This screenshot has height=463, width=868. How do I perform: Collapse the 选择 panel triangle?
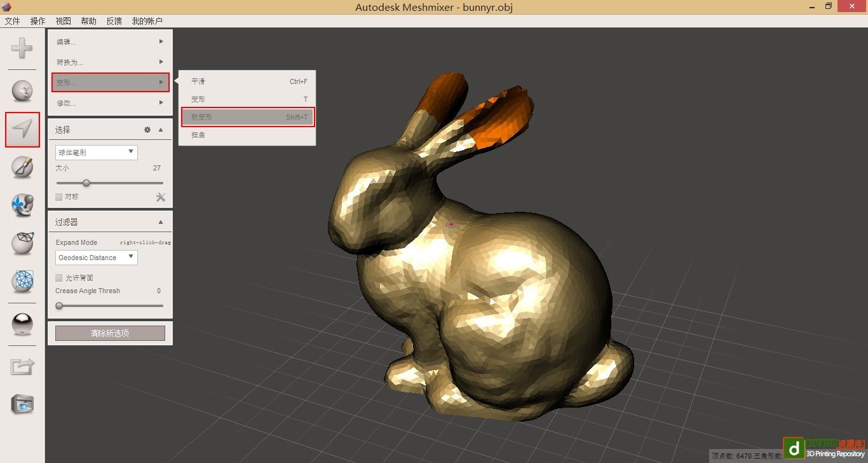coord(161,130)
